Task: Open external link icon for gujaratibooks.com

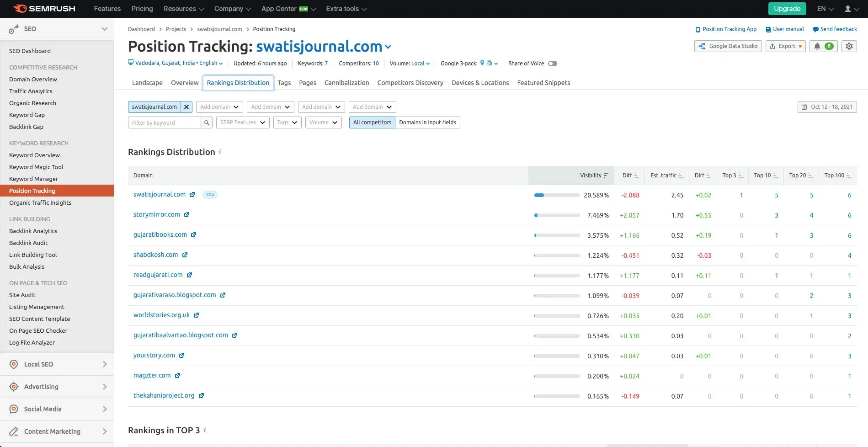Action: (193, 235)
